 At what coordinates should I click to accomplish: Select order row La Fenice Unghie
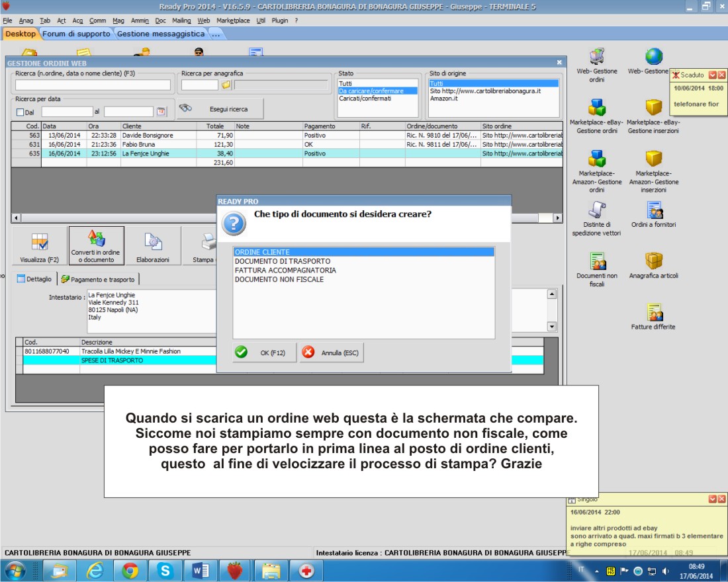287,153
